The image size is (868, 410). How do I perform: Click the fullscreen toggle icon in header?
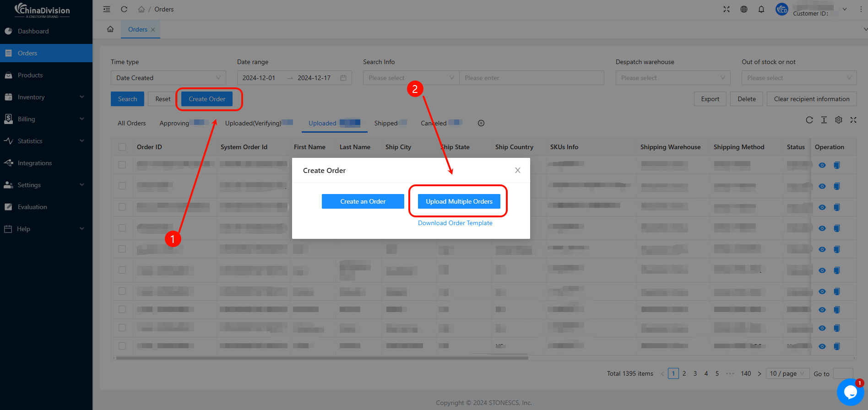click(x=727, y=9)
